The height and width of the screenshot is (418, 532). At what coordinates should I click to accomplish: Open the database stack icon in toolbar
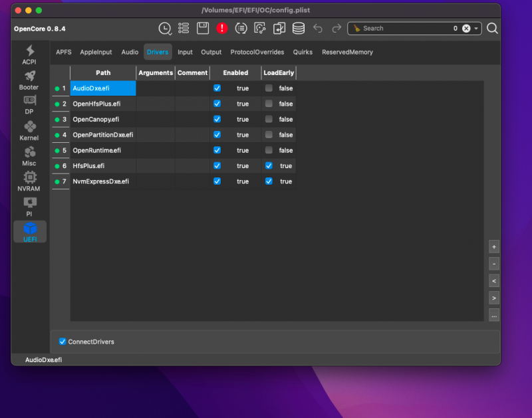(299, 28)
